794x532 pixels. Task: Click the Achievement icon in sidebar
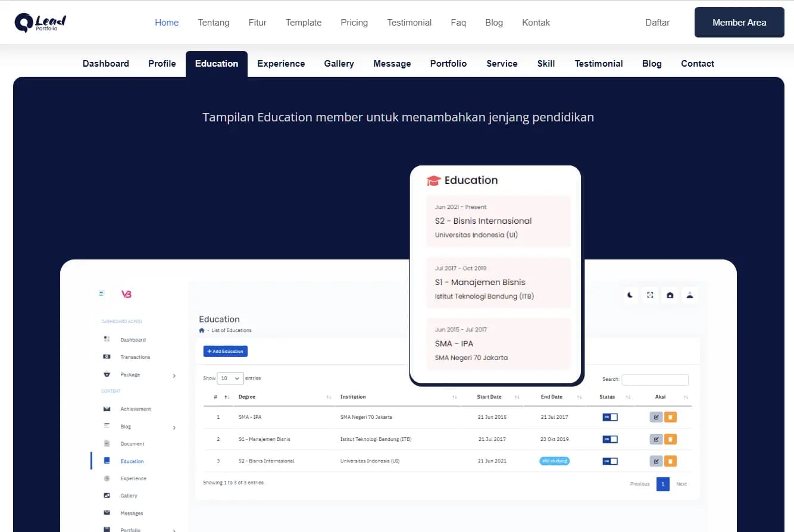point(107,409)
